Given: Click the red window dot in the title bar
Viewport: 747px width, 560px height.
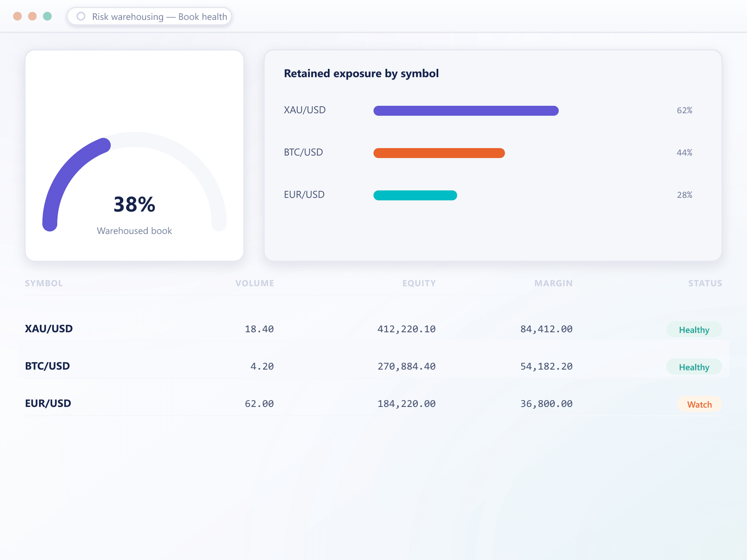Looking at the screenshot, I should tap(17, 16).
